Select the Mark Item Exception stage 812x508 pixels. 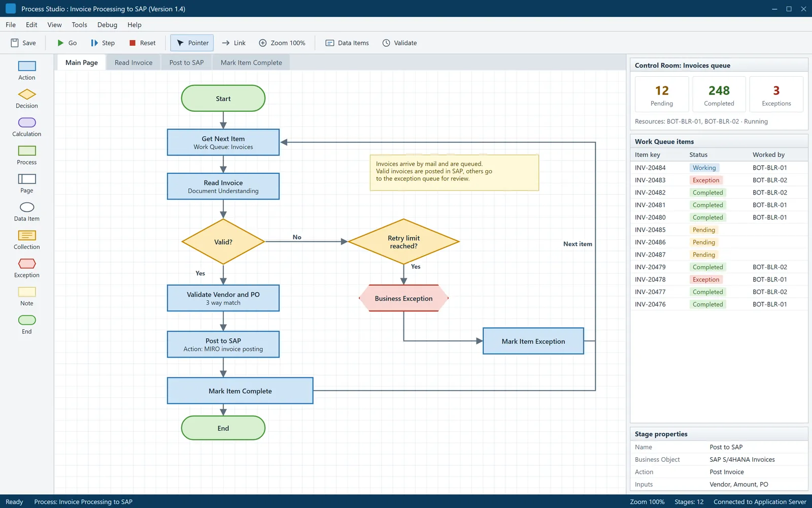[x=533, y=341]
